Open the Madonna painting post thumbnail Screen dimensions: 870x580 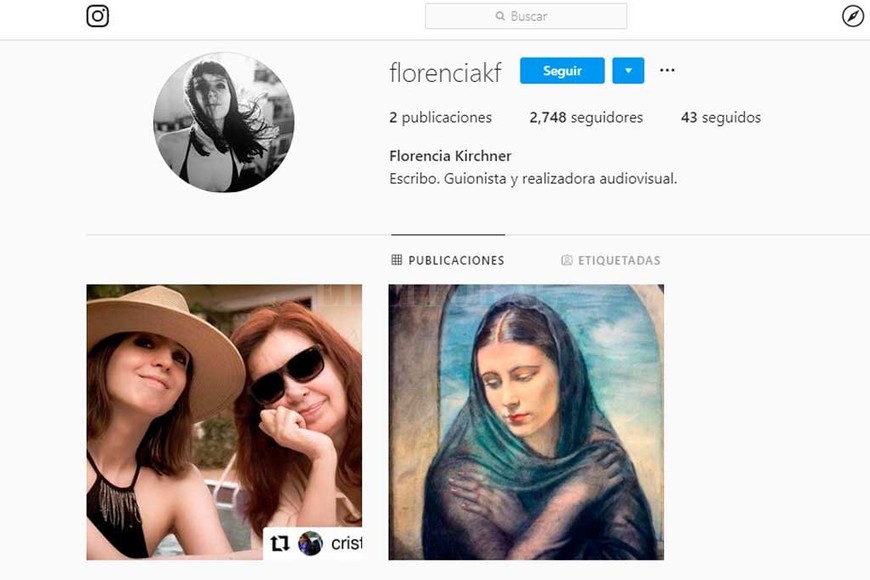[x=526, y=421]
